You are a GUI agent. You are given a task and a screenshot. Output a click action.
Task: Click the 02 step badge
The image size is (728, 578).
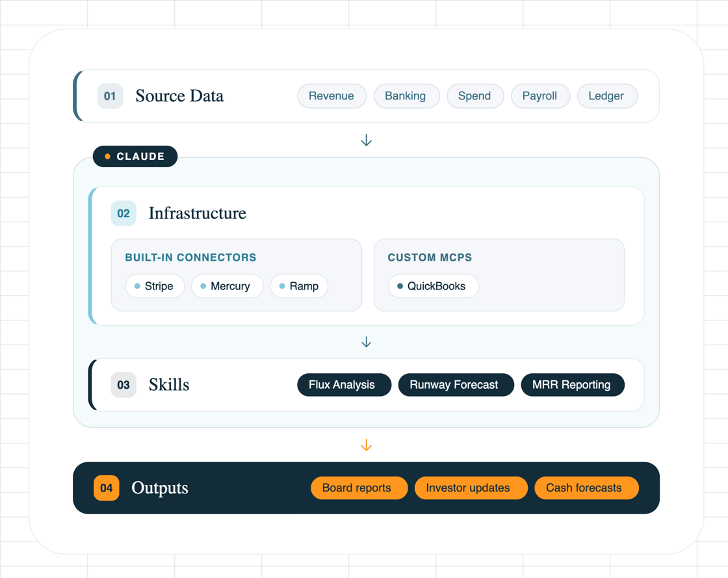(x=123, y=213)
